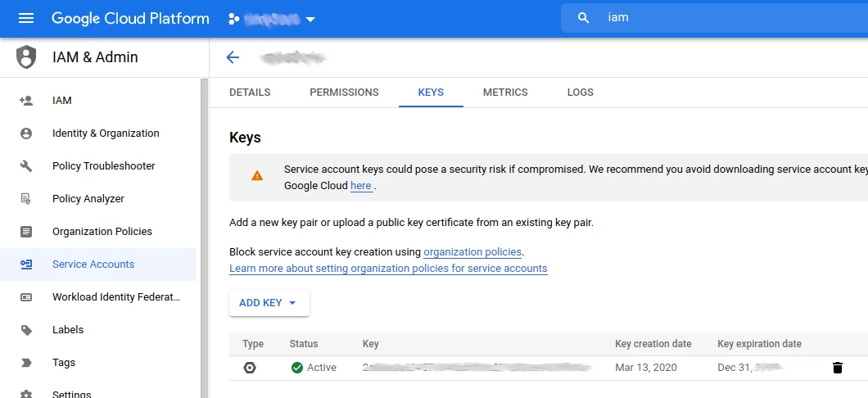The image size is (868, 398).
Task: Click the Service Accounts key icon
Action: coord(26,264)
